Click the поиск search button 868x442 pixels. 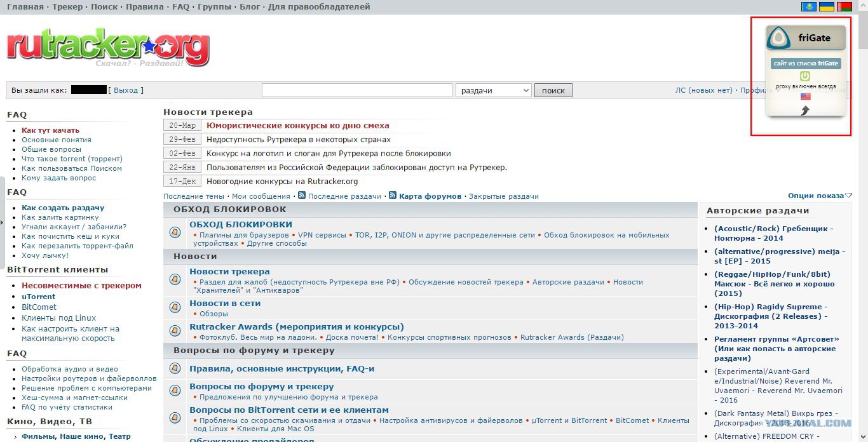(x=553, y=90)
